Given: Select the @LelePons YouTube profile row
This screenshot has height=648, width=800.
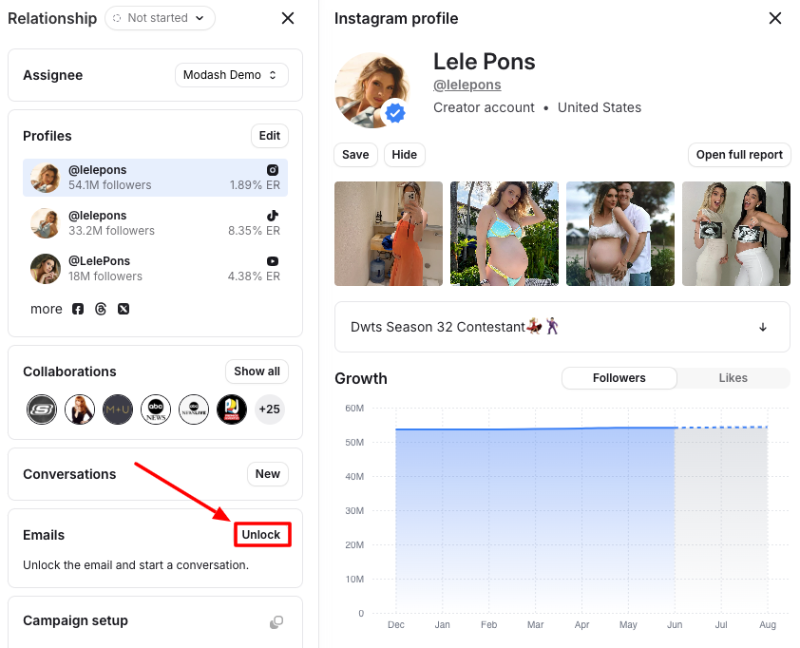Looking at the screenshot, I should (x=155, y=268).
